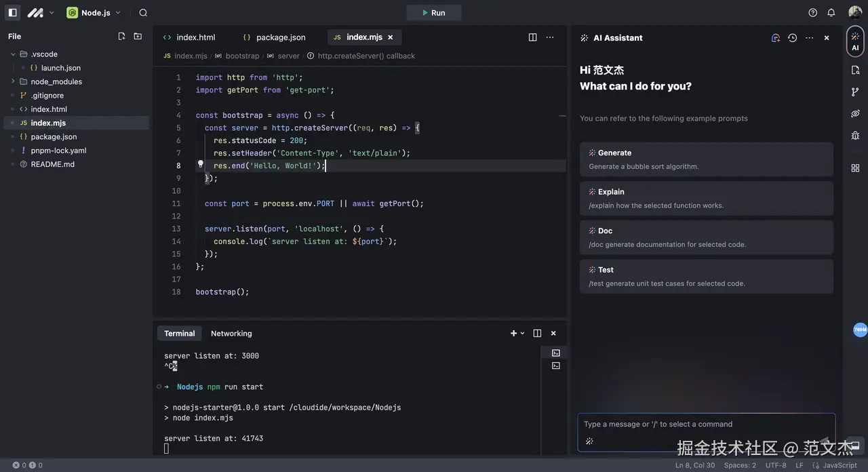
Task: Open the new terminal dropdown chevron
Action: pyautogui.click(x=522, y=334)
